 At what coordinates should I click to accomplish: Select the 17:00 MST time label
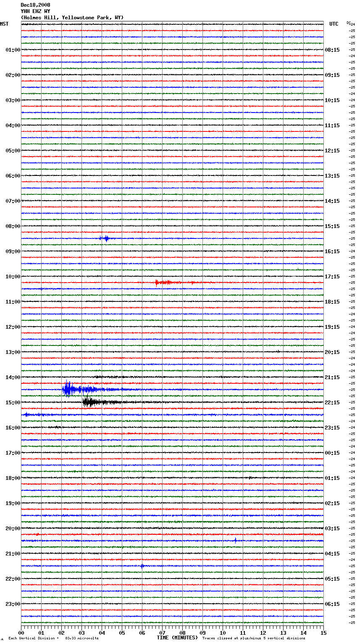[13, 453]
